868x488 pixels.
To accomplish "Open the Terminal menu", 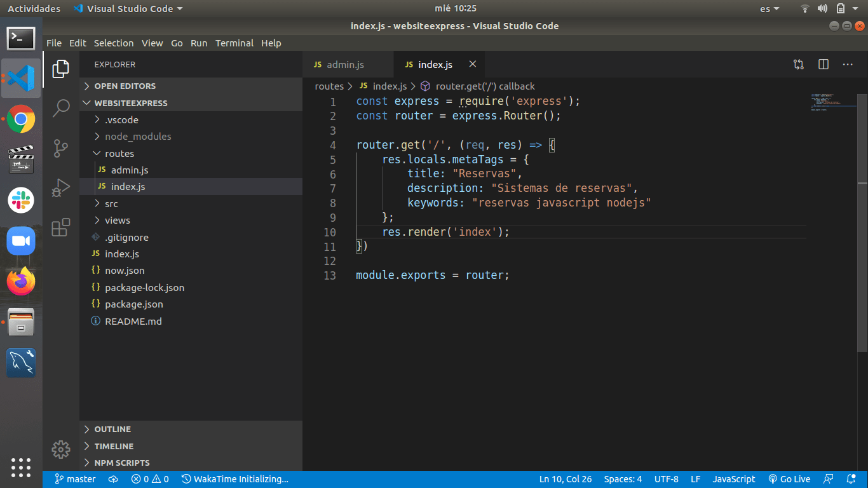I will pos(234,43).
